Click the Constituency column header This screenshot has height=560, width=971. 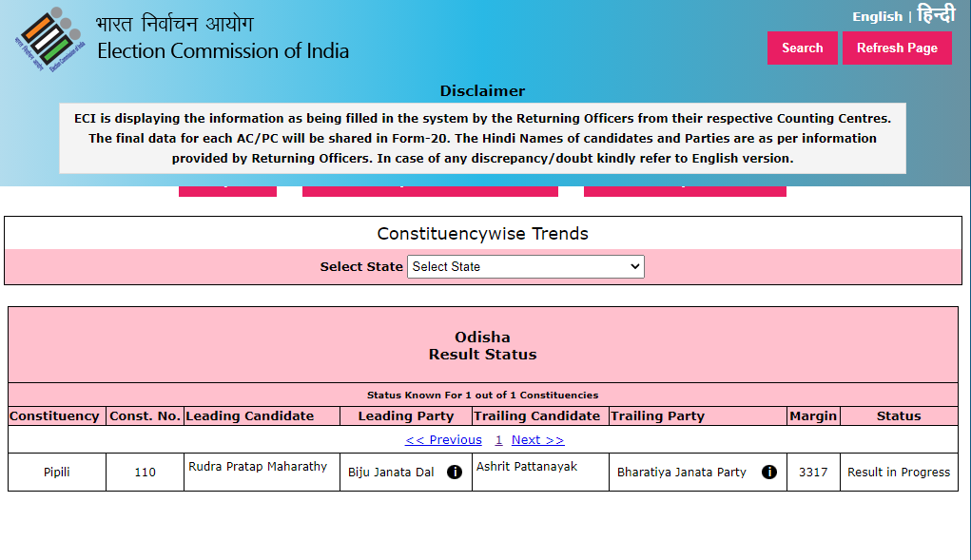54,416
